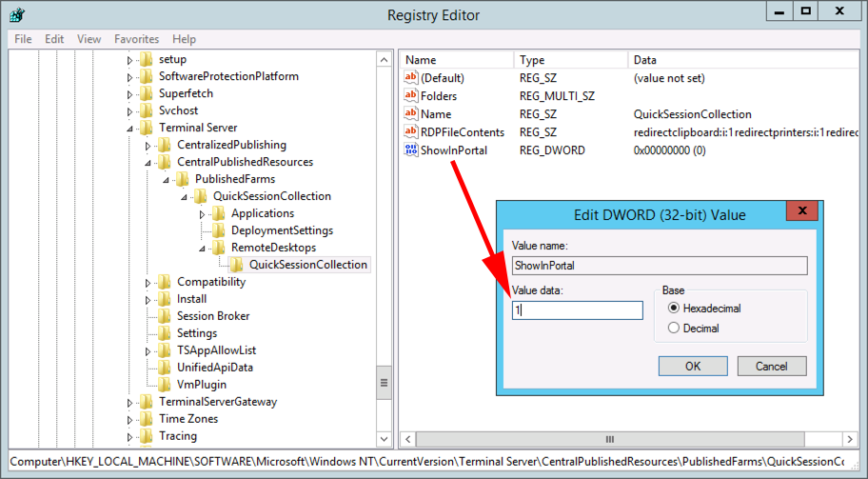This screenshot has width=868, height=479.
Task: Select the UnifiedApiData folder icon
Action: point(165,369)
